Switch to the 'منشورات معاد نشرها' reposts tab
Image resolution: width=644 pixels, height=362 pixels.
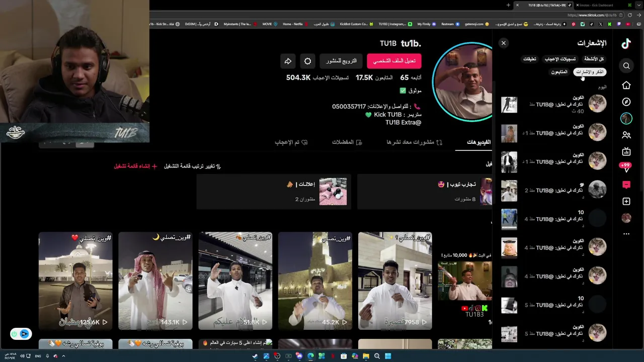click(x=415, y=142)
